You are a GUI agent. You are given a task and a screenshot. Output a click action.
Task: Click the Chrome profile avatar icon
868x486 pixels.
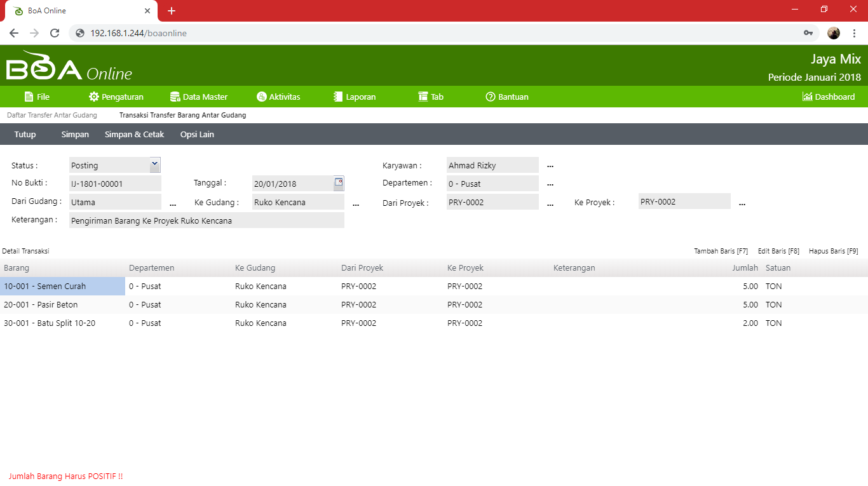pos(834,33)
